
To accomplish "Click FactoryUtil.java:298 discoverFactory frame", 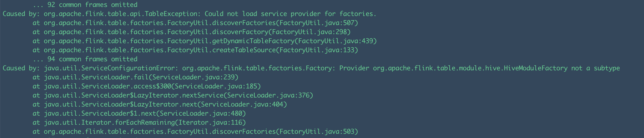I will click(x=192, y=32).
